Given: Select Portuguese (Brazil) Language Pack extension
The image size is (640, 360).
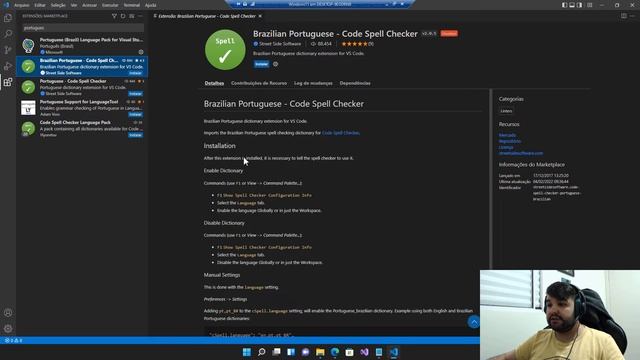Looking at the screenshot, I should pos(82,46).
